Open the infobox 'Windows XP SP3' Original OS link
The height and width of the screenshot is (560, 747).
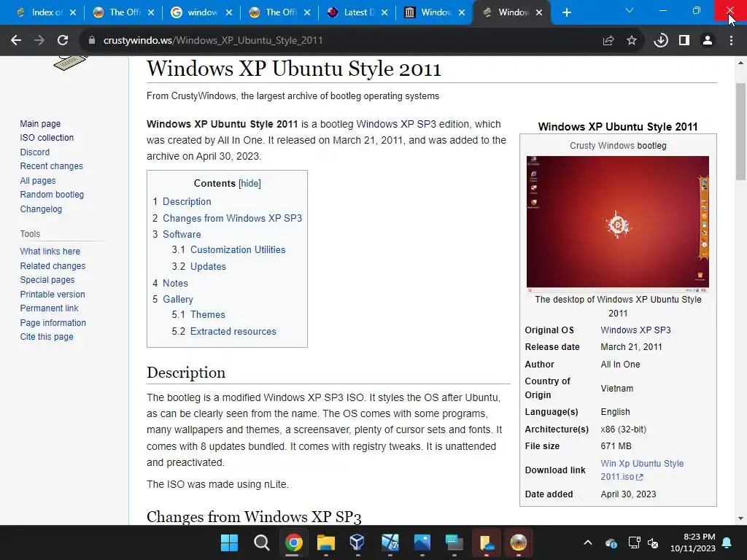(635, 330)
